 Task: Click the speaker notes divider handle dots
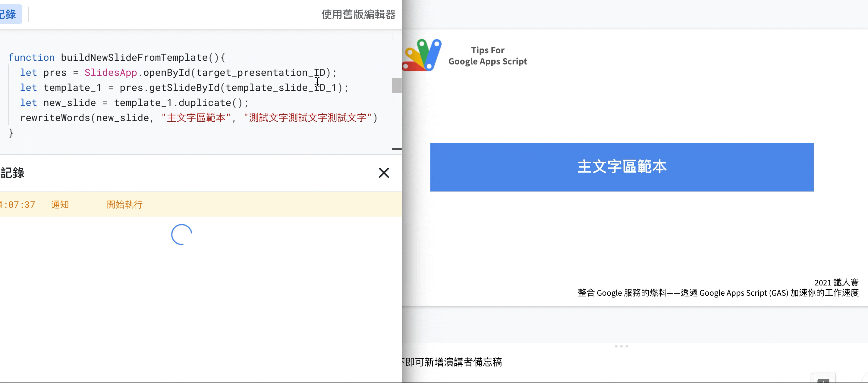pos(621,346)
